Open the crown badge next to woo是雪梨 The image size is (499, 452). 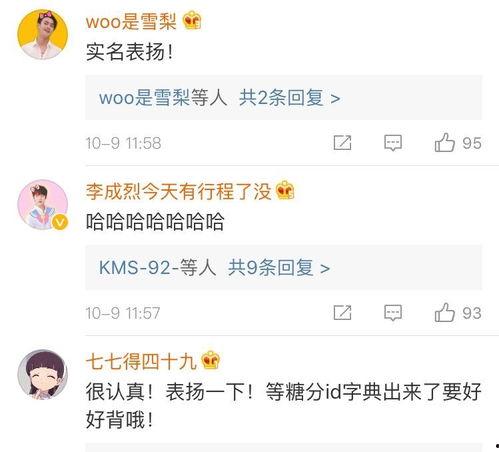(192, 21)
